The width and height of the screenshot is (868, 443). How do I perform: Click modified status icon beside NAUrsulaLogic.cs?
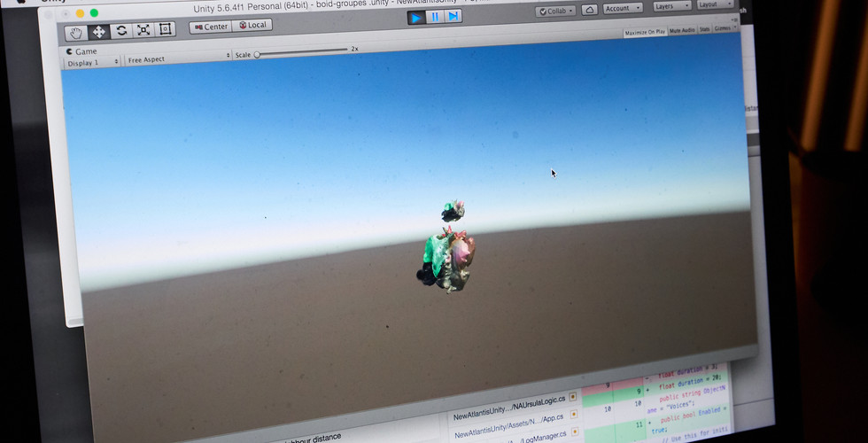tap(573, 397)
